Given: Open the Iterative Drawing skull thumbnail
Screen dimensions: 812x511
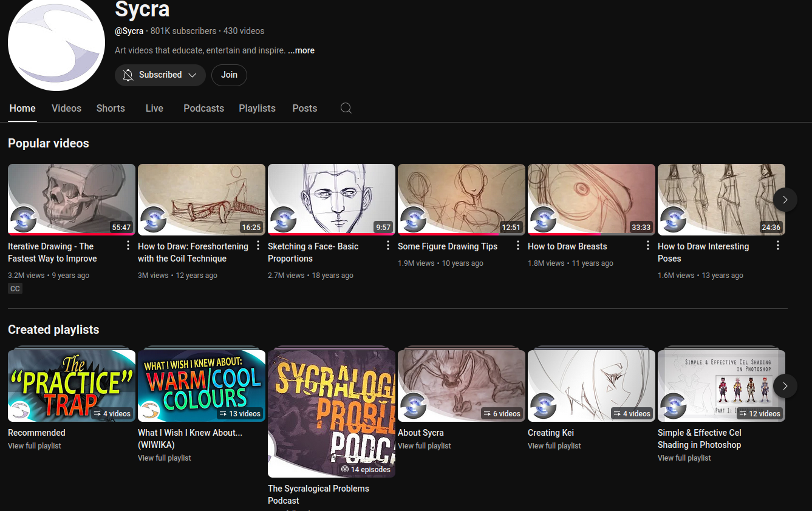Looking at the screenshot, I should (72, 199).
